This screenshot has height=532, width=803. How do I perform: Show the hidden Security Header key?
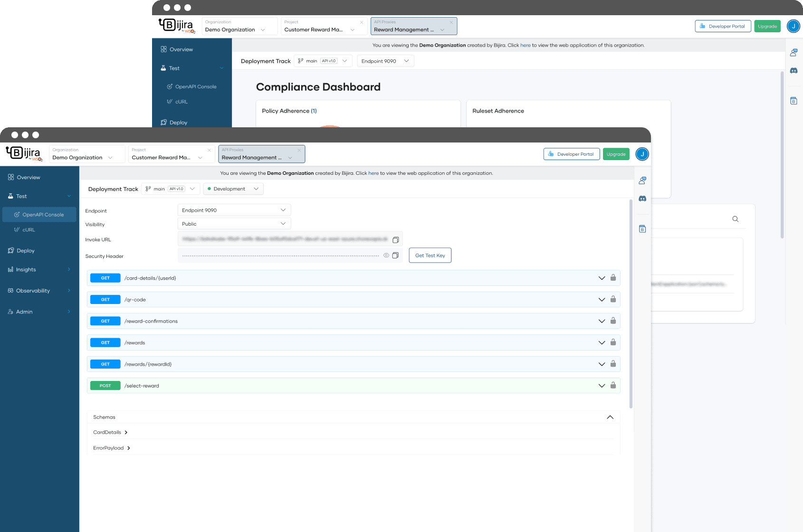click(386, 256)
